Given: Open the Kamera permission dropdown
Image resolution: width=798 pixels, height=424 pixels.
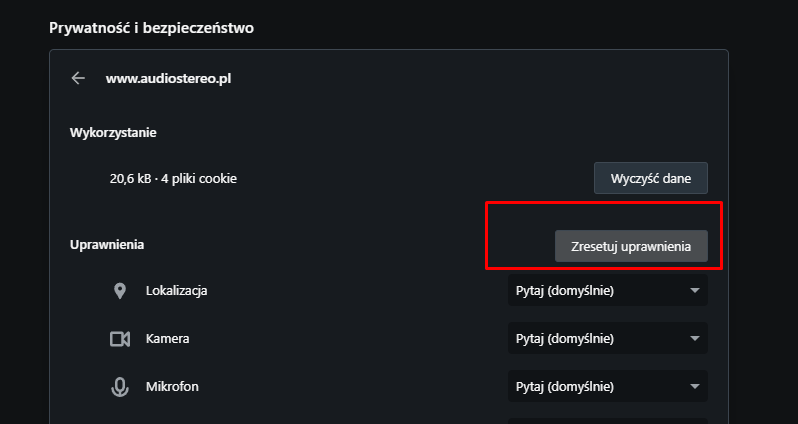Looking at the screenshot, I should tap(608, 338).
